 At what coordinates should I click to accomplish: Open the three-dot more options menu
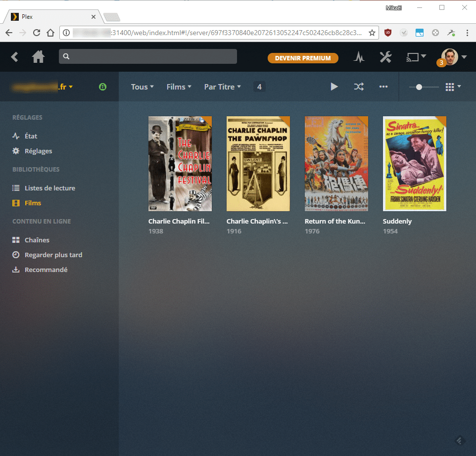[383, 87]
